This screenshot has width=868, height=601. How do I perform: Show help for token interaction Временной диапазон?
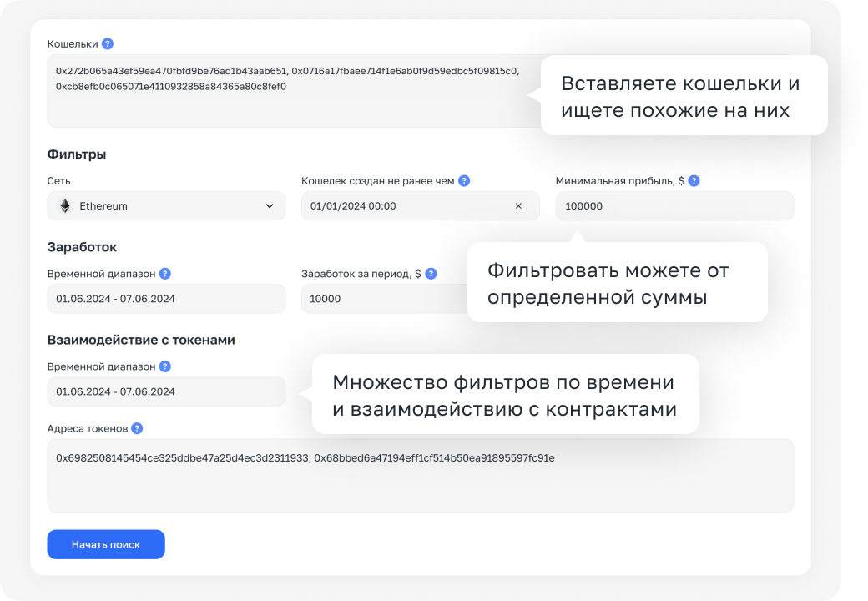click(x=165, y=366)
